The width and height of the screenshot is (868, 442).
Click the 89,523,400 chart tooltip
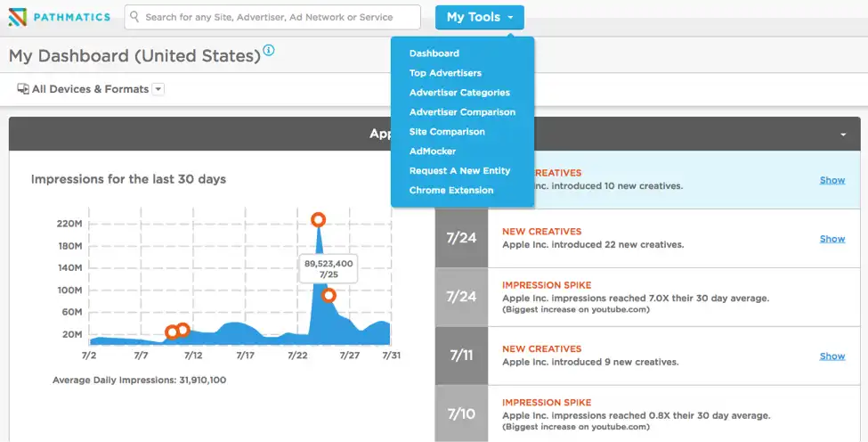click(329, 268)
